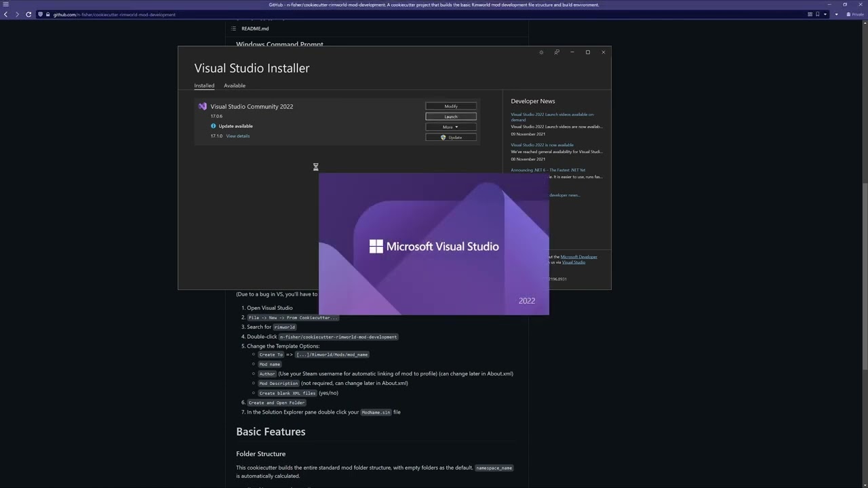Click the bookmark icon in the browser address bar
The width and height of the screenshot is (868, 488).
click(818, 14)
